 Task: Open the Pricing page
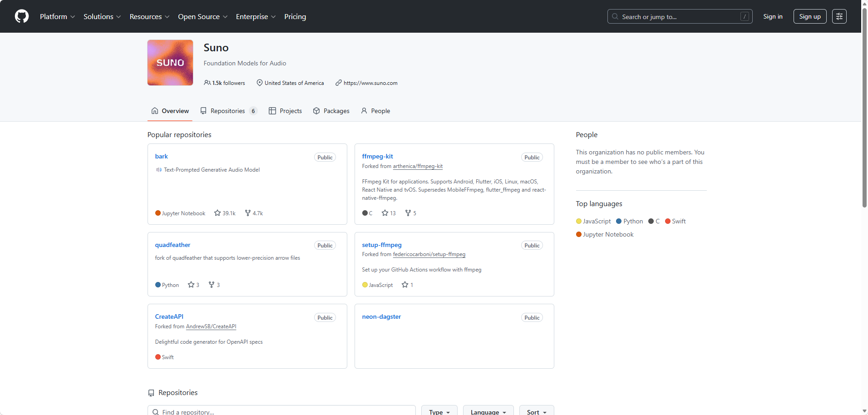point(295,16)
